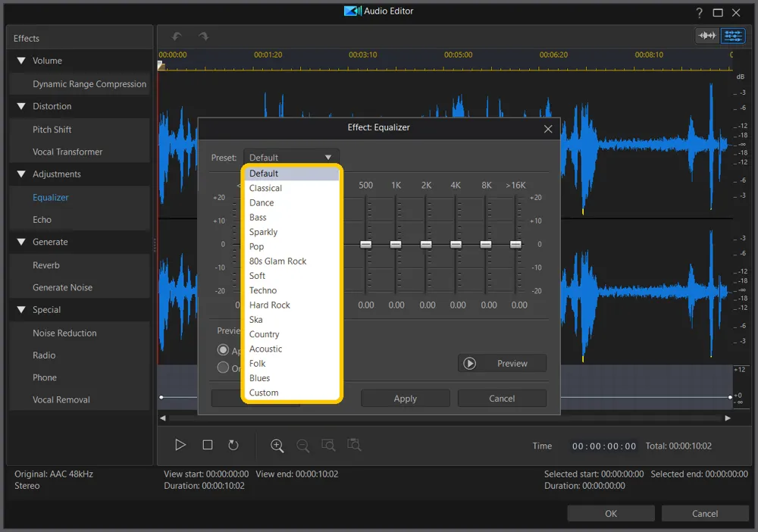Viewport: 758px width, 532px height.
Task: Choose the Blues preset
Action: coord(292,378)
